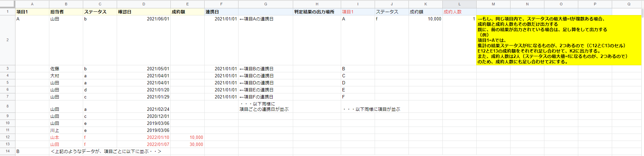Select the 確認日 header cell
Viewport: 644px width, 156px height.
[144, 12]
